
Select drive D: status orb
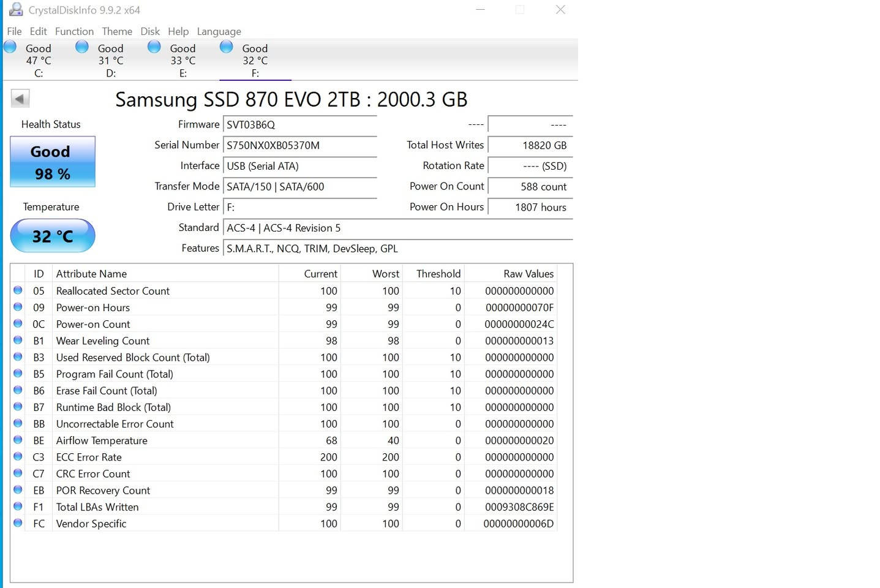click(82, 47)
